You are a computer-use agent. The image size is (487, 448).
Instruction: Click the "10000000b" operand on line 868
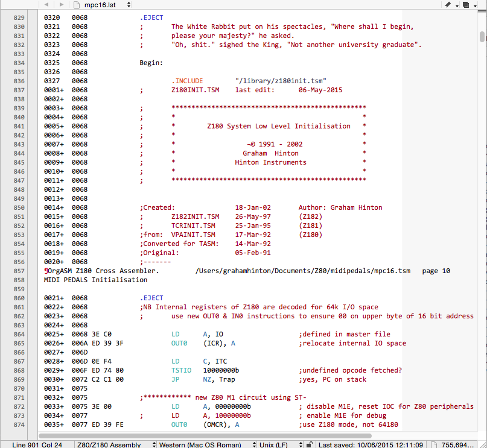click(x=221, y=370)
